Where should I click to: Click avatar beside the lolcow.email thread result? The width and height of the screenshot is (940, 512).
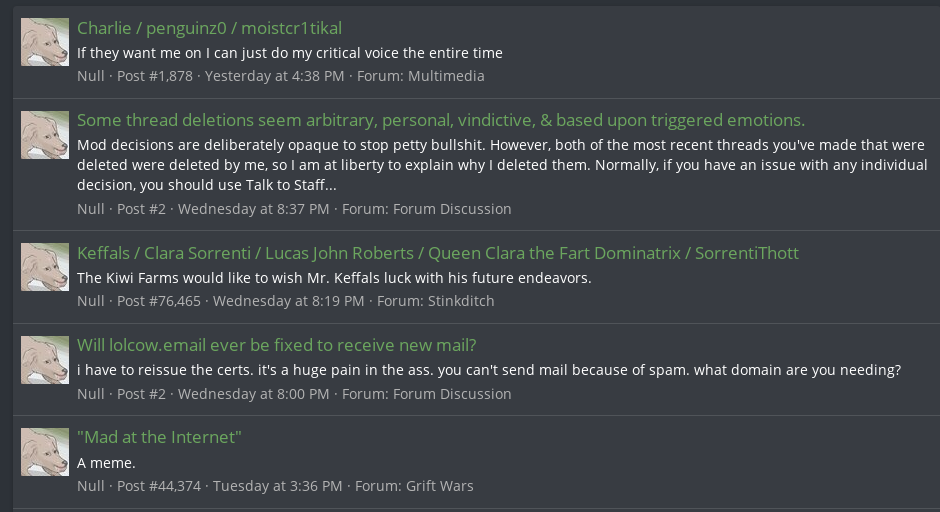click(x=45, y=360)
